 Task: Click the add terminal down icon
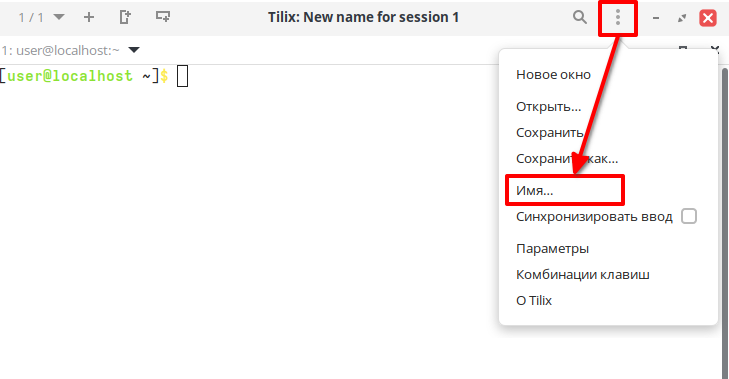point(162,17)
